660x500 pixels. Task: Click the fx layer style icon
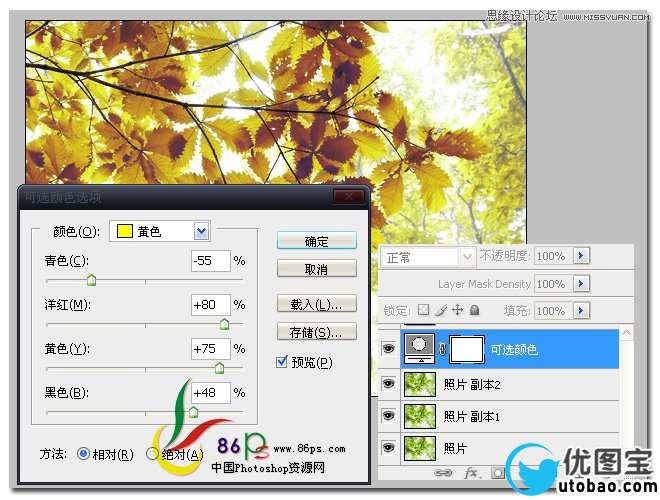click(x=471, y=473)
